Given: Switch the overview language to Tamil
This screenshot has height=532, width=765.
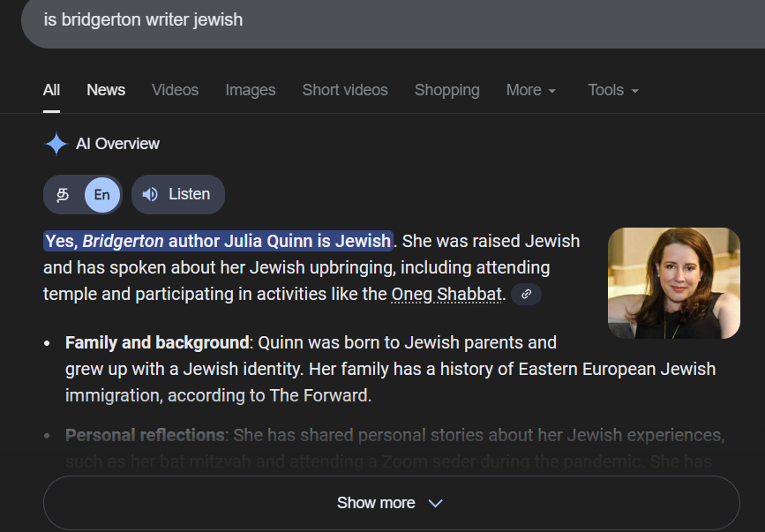Looking at the screenshot, I should (64, 194).
